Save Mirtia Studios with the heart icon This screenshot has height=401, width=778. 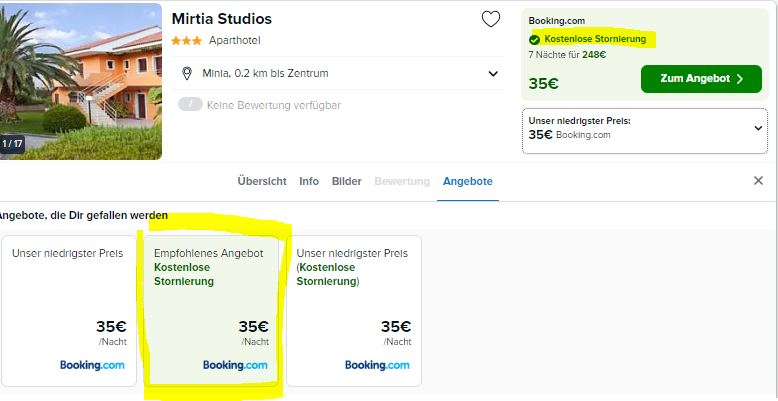(x=491, y=19)
